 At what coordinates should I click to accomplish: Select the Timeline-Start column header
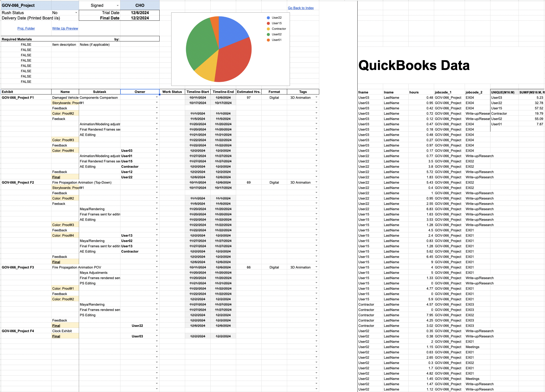tap(198, 92)
